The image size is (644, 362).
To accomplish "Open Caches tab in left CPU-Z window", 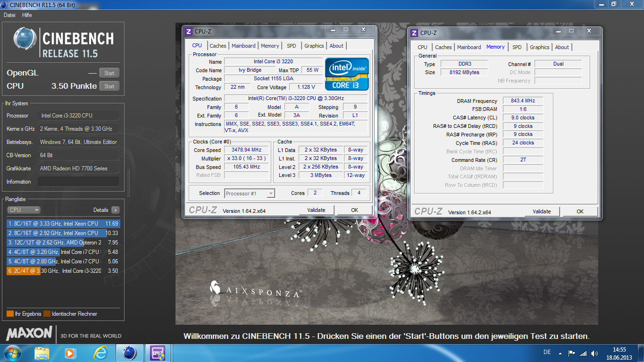I will click(x=217, y=46).
